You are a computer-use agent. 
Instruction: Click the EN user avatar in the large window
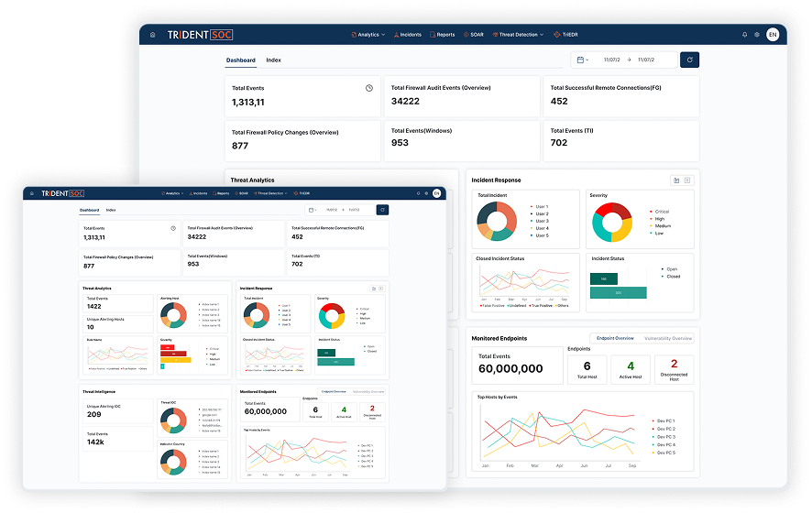click(773, 35)
